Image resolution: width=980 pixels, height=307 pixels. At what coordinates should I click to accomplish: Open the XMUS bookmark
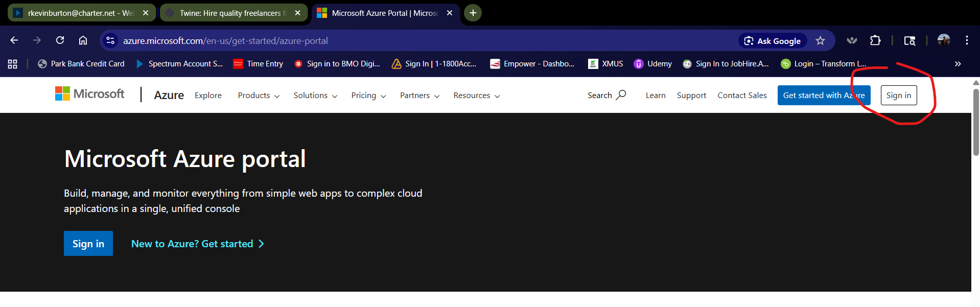pyautogui.click(x=606, y=64)
